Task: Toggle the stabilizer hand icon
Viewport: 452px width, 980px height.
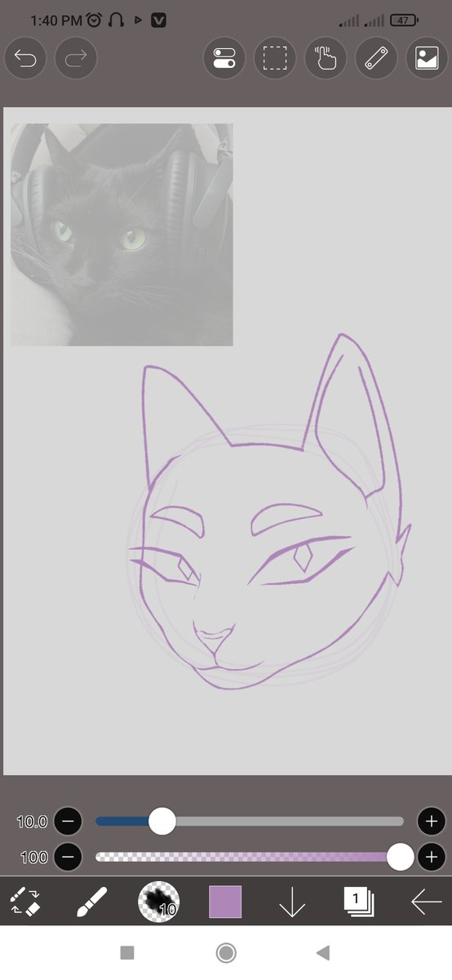Action: click(x=326, y=59)
